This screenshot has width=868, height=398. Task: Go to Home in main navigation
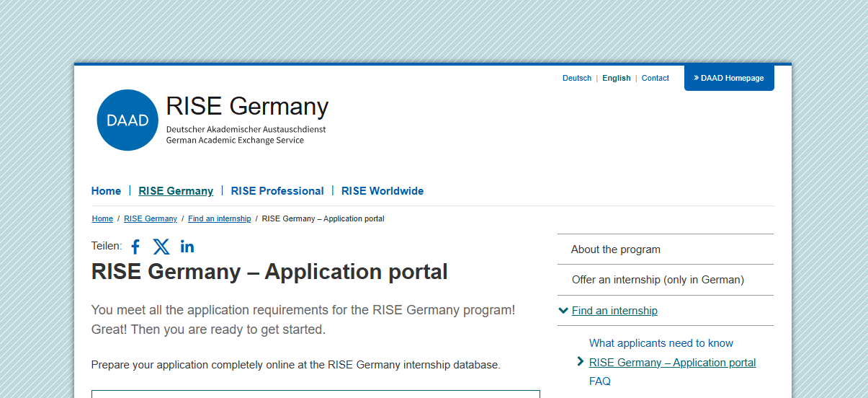[106, 191]
